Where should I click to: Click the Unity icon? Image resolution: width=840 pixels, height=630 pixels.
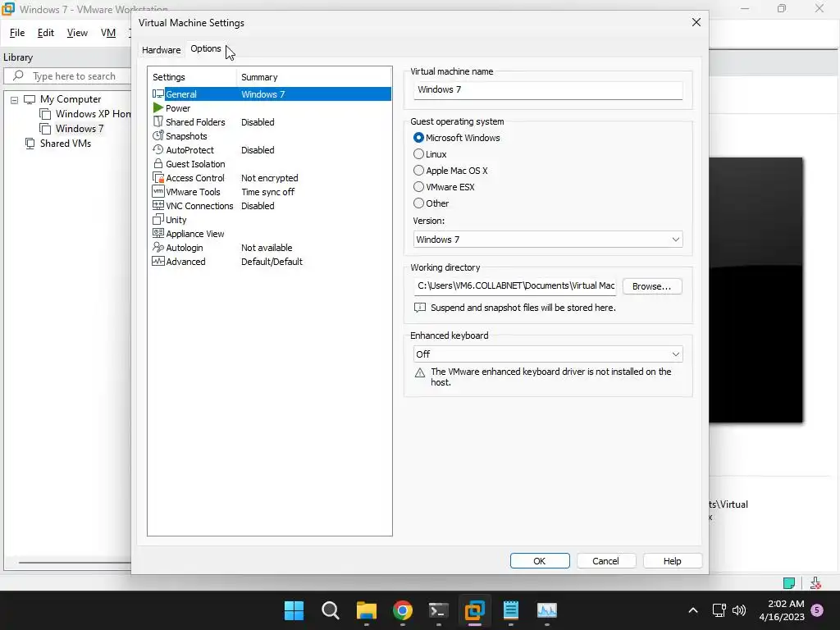(158, 219)
